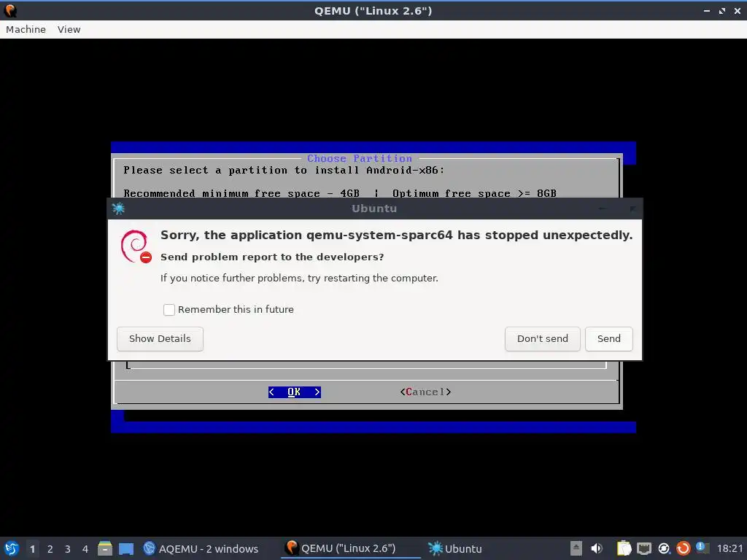Screen dimensions: 747x560
Task: Click the 'Choose Partition' installer title
Action: pyautogui.click(x=360, y=158)
